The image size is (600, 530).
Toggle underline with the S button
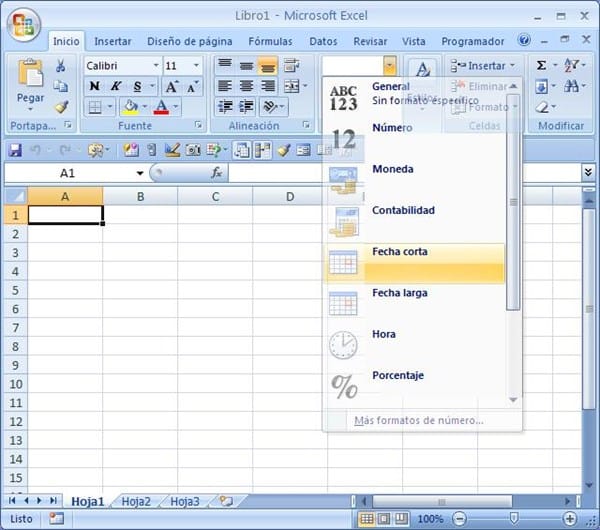click(x=137, y=86)
